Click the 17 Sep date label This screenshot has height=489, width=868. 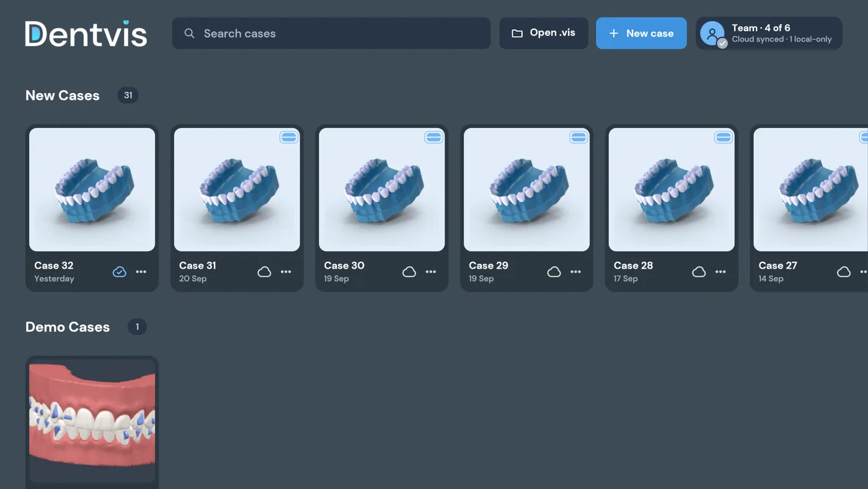click(x=626, y=279)
